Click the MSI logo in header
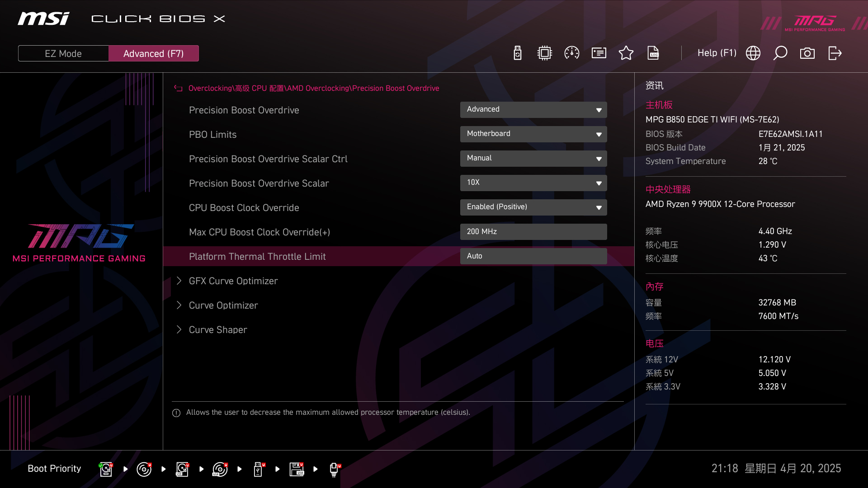 point(43,19)
